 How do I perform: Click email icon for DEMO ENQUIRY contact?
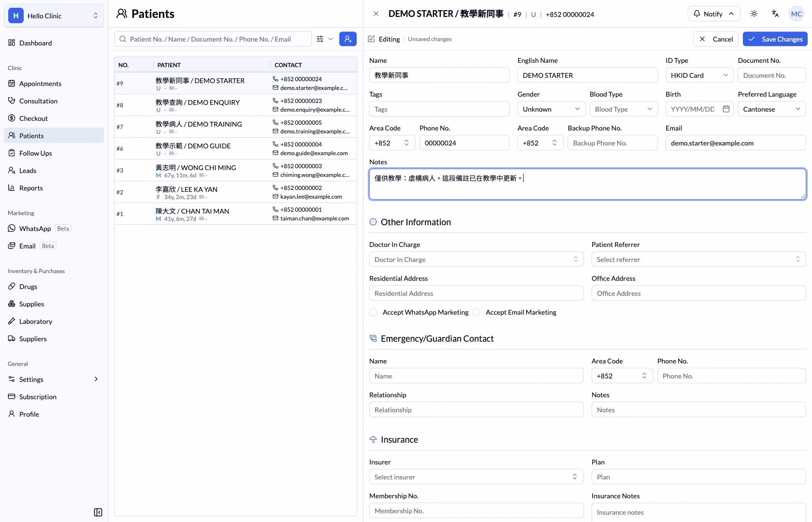pyautogui.click(x=275, y=110)
